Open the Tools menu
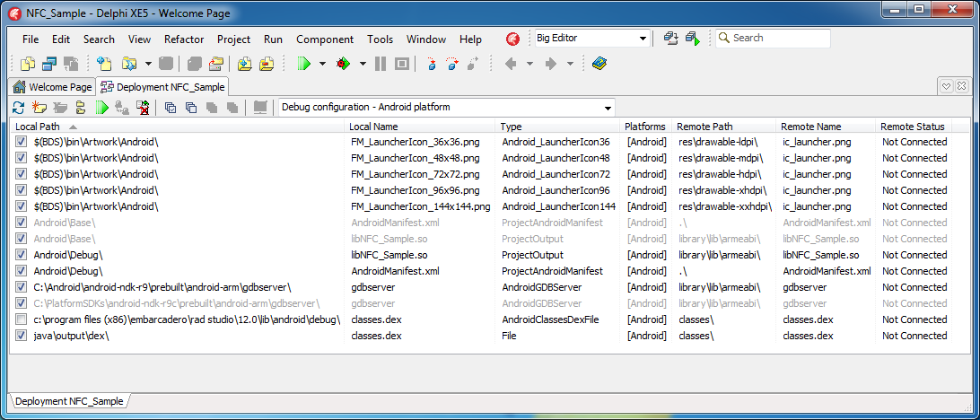980x420 pixels. click(x=380, y=39)
